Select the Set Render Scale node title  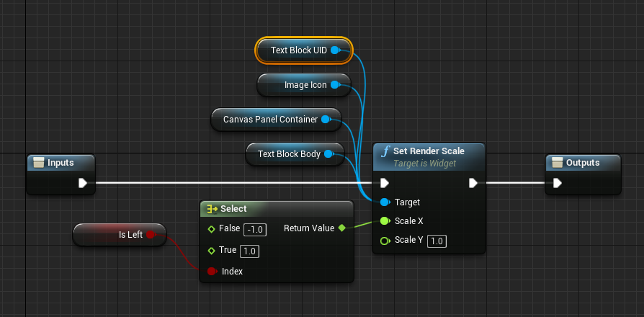click(429, 151)
